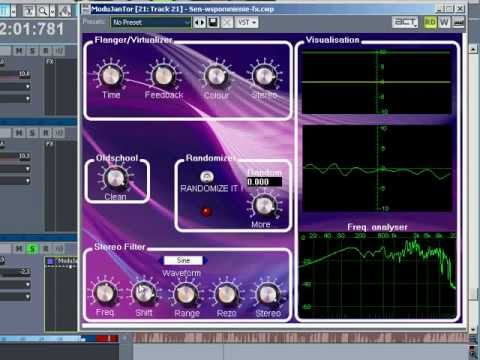Click the red marker in bottom overview strip
480x360 pixels.
click(x=107, y=339)
